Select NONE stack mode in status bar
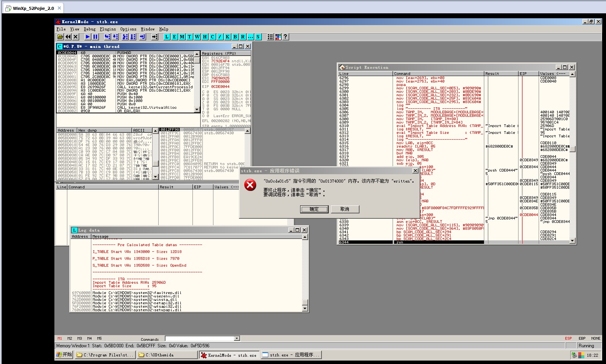The height and width of the screenshot is (364, 606). [596, 338]
